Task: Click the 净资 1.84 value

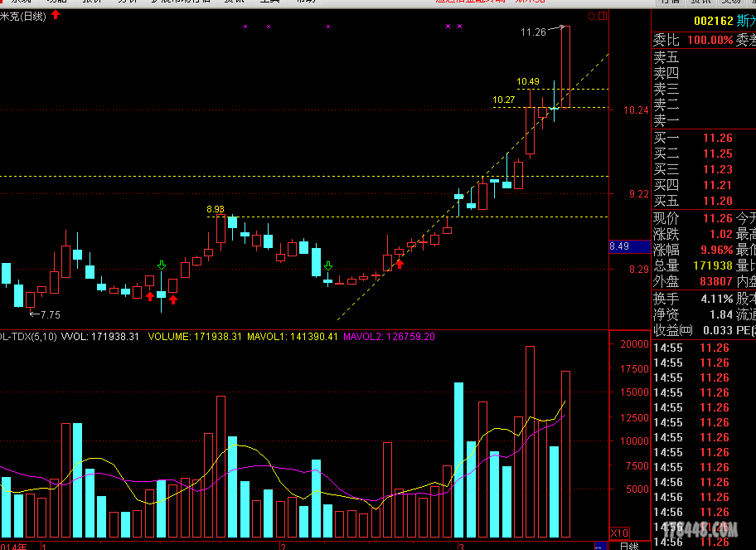Action: click(721, 314)
